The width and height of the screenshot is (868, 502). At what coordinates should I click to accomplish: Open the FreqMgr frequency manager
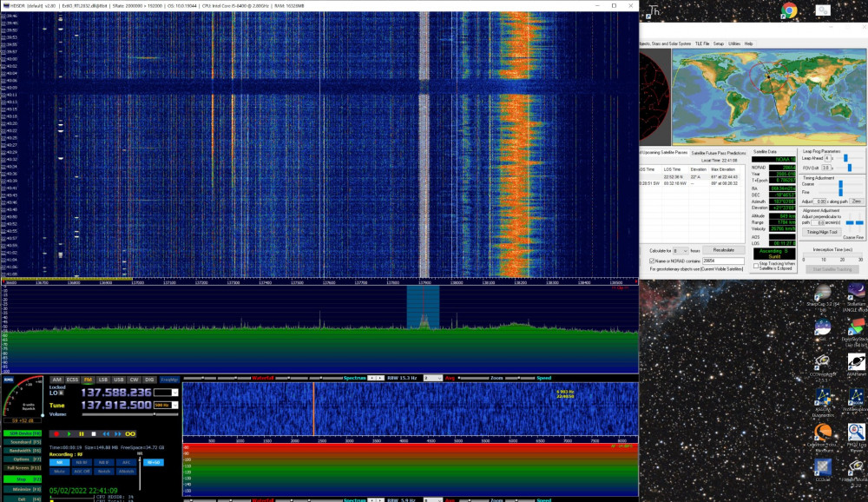(x=169, y=380)
